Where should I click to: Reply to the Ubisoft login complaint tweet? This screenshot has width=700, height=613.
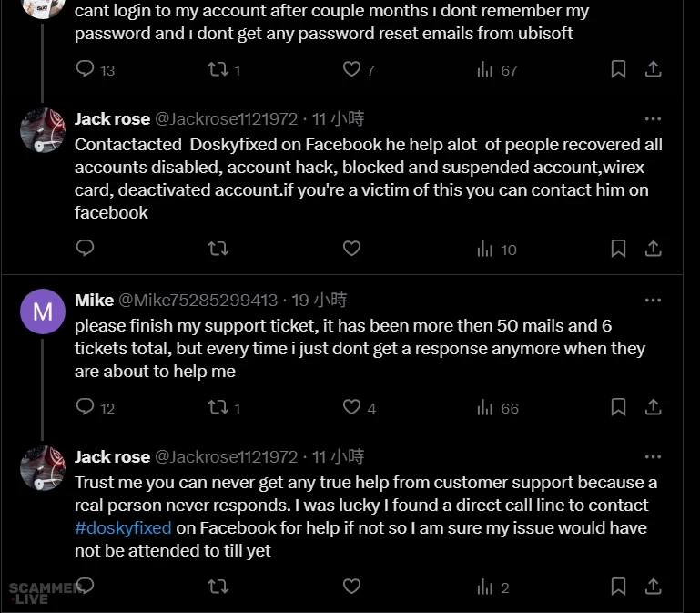pyautogui.click(x=86, y=69)
